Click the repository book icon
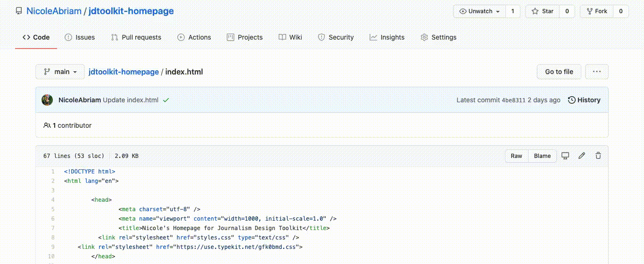 pyautogui.click(x=19, y=11)
